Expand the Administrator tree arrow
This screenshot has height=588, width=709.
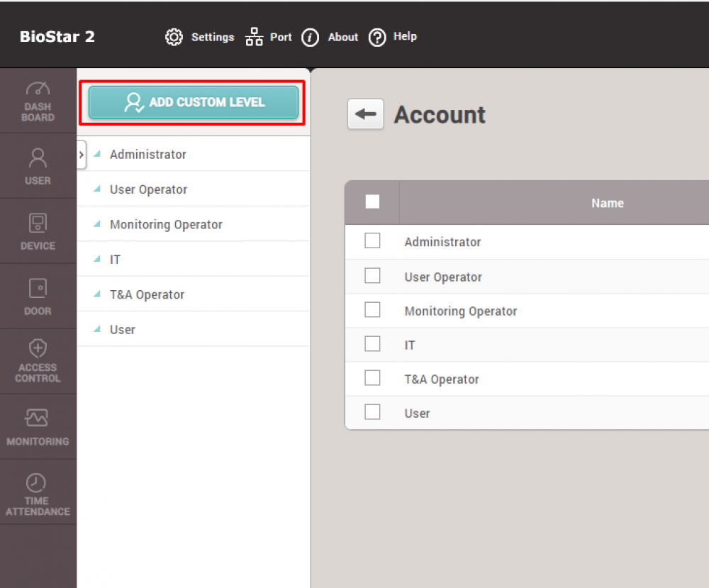point(97,154)
